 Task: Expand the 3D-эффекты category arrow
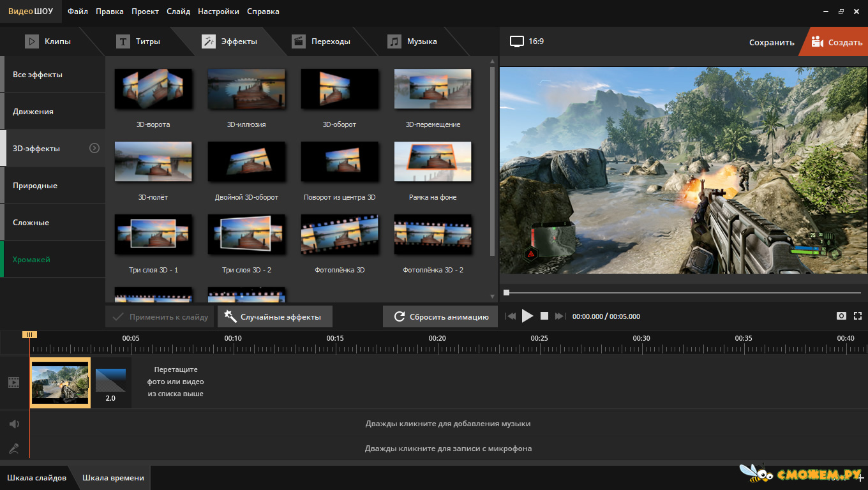click(x=94, y=148)
